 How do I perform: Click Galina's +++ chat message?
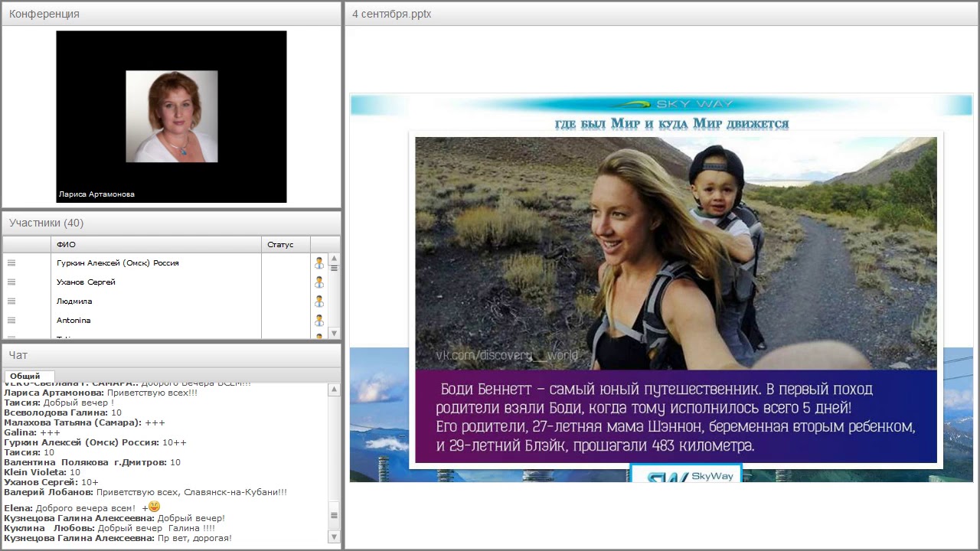[31, 432]
